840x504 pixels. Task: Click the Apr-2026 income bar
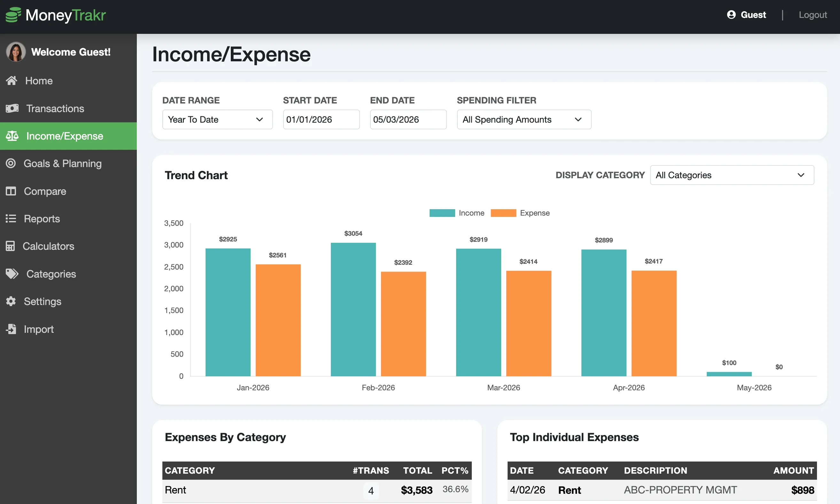(604, 313)
